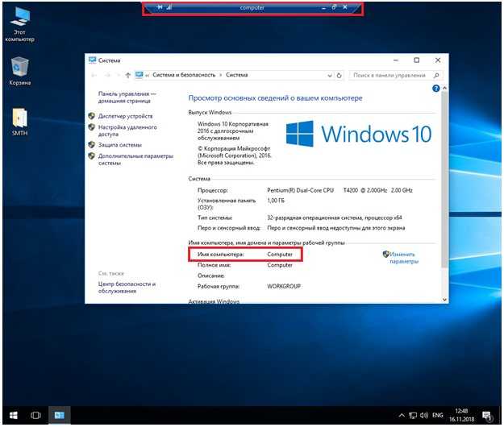The image size is (504, 427).
Task: Open the Windows Start menu
Action: (13, 416)
